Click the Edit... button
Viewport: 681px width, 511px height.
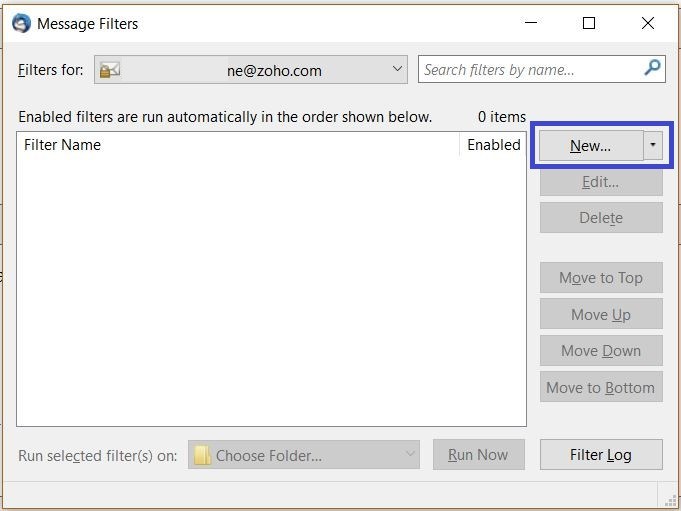(601, 182)
